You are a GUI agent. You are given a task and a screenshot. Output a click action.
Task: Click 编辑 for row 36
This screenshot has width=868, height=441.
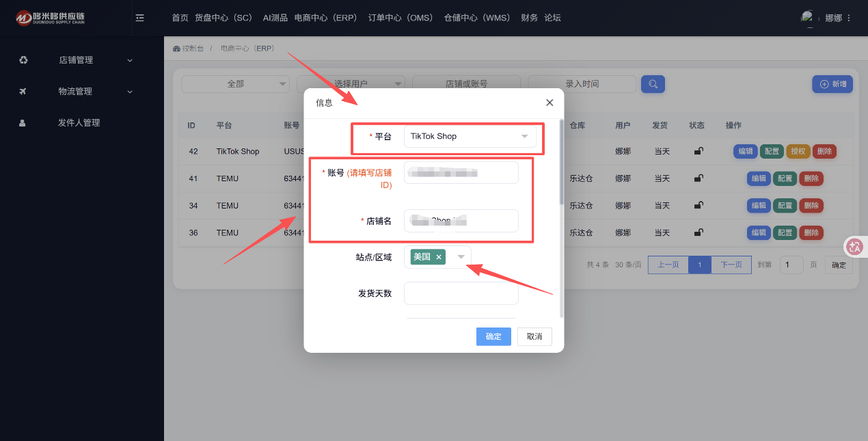click(x=759, y=232)
